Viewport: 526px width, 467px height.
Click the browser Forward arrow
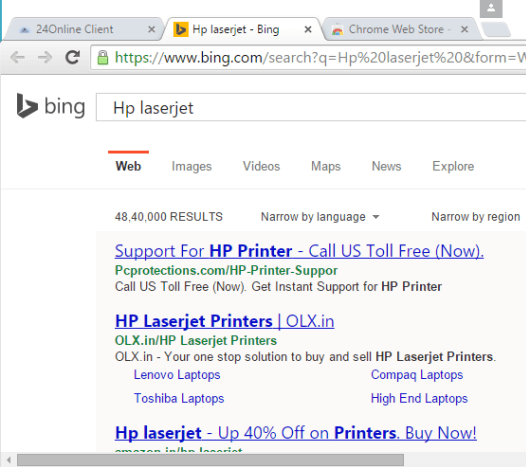click(x=45, y=57)
